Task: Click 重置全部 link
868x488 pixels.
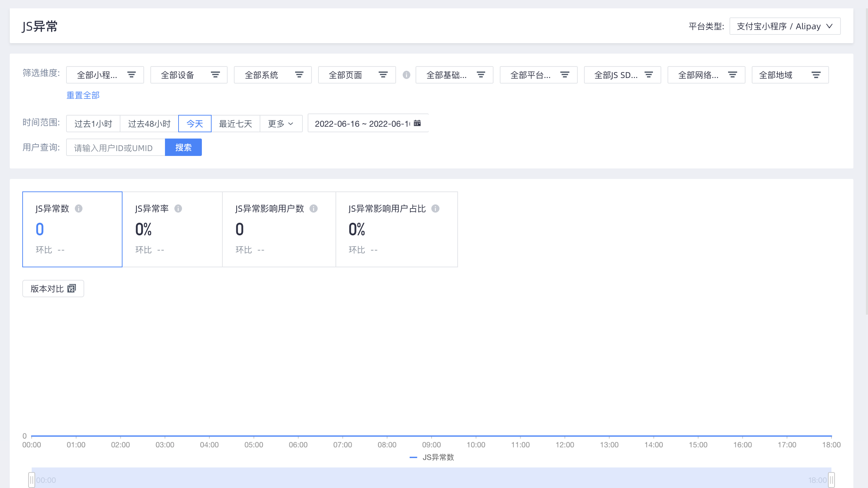Action: click(x=83, y=95)
